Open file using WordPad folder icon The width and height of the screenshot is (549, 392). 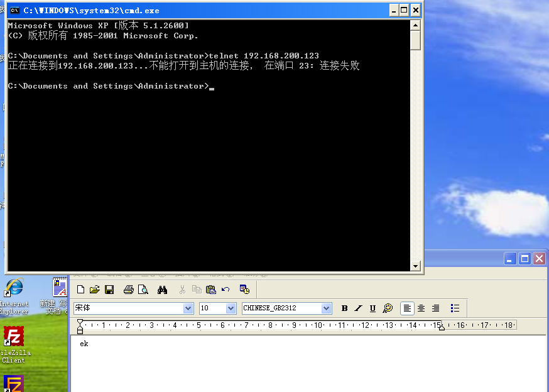click(x=94, y=290)
